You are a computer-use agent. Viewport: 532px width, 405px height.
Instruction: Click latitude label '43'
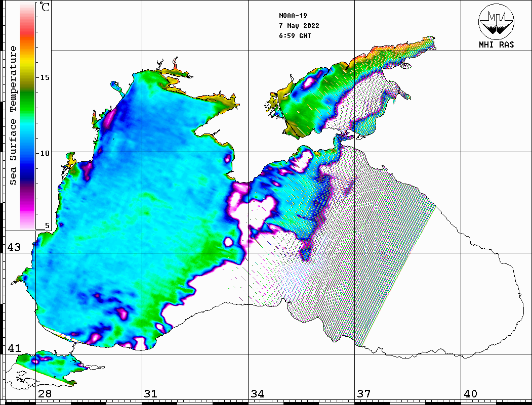[14, 247]
